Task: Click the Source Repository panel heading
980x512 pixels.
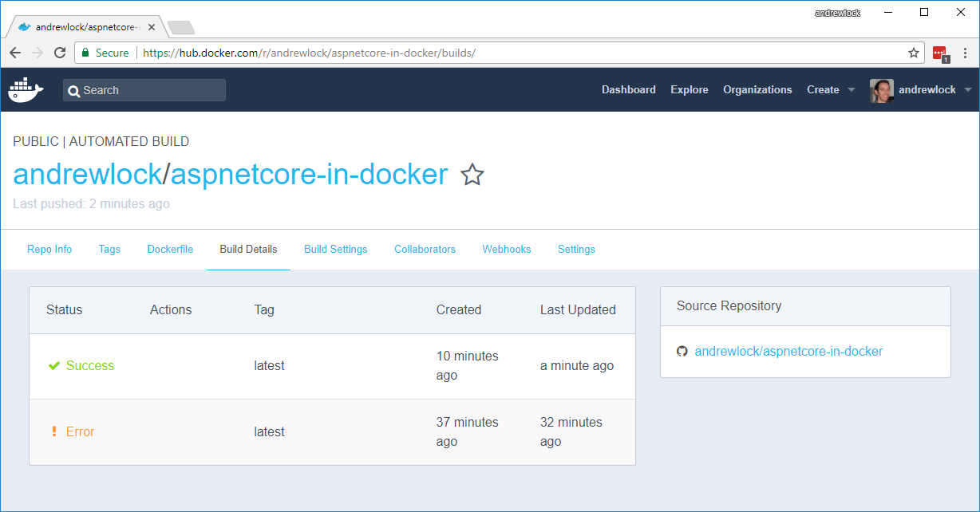Action: pyautogui.click(x=729, y=305)
